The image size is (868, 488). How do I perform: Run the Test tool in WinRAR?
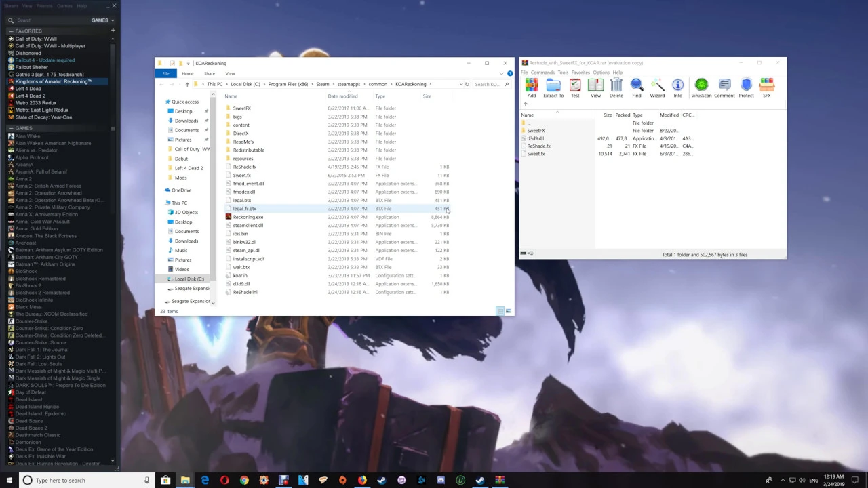coord(575,87)
